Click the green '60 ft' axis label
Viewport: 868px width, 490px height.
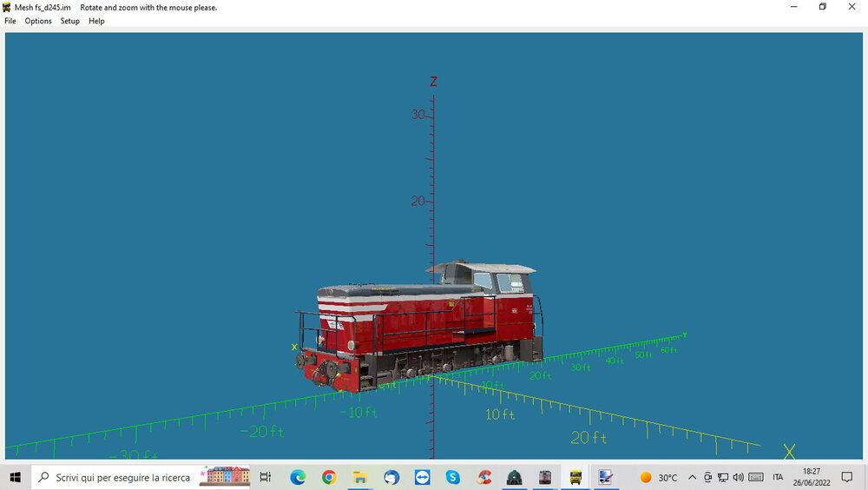coord(668,350)
